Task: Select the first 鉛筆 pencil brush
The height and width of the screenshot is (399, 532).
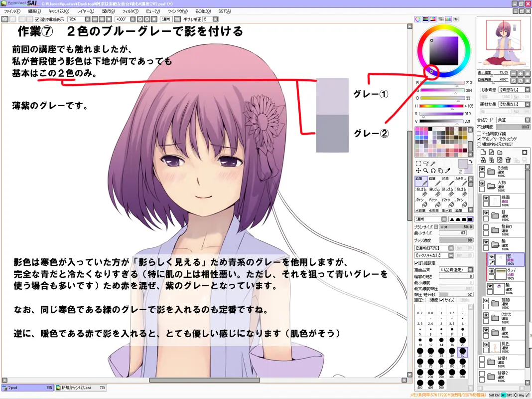Action: click(421, 181)
